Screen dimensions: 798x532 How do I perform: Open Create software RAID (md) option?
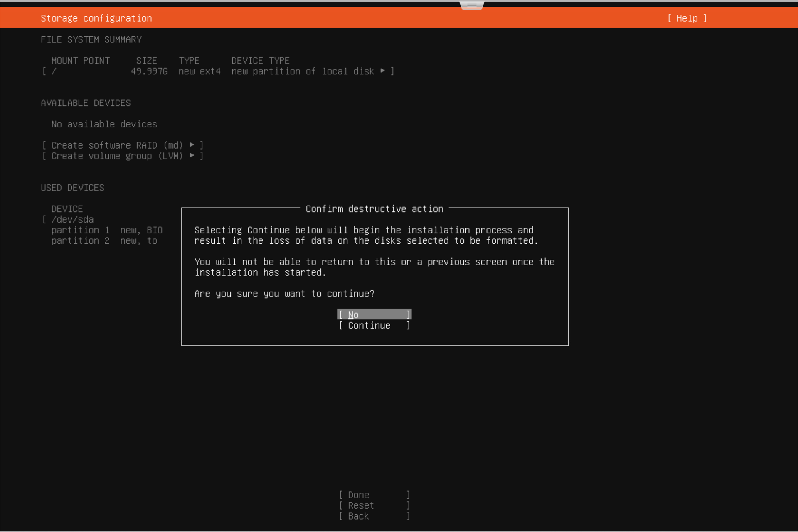(x=117, y=145)
